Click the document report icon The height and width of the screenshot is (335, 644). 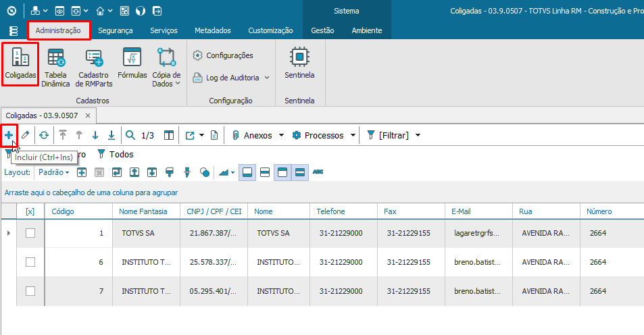pyautogui.click(x=214, y=135)
